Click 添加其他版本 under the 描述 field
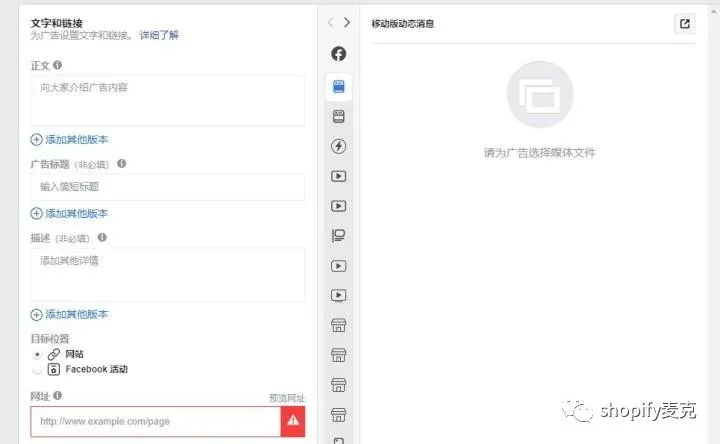The image size is (720, 444). tap(70, 315)
